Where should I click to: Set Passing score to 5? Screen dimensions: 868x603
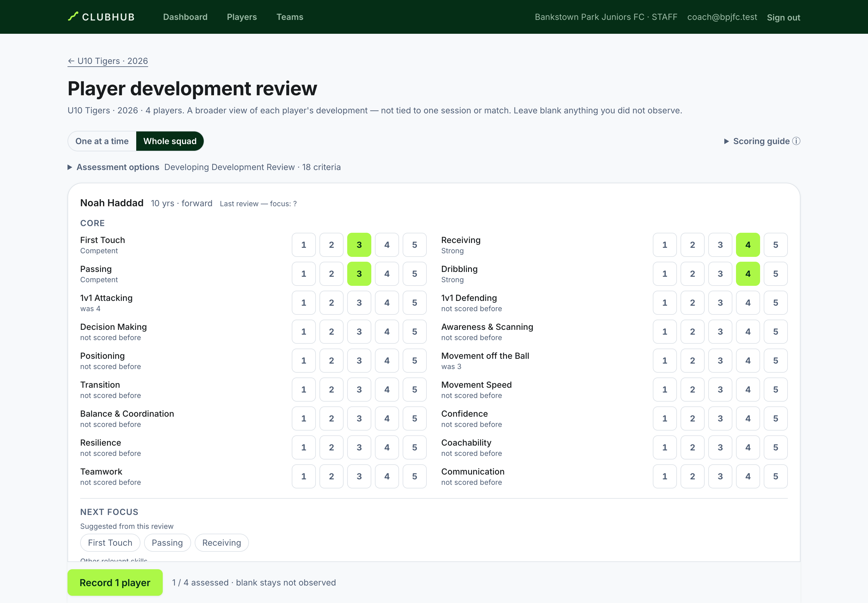click(414, 273)
